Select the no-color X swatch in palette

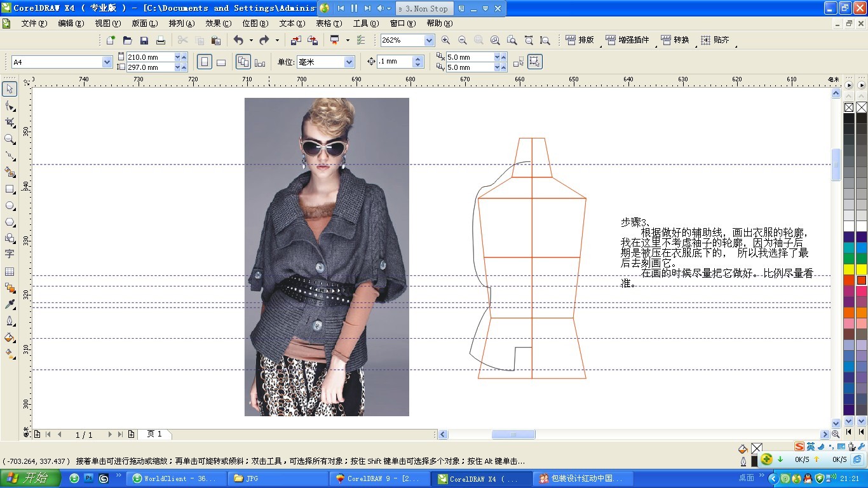click(849, 107)
